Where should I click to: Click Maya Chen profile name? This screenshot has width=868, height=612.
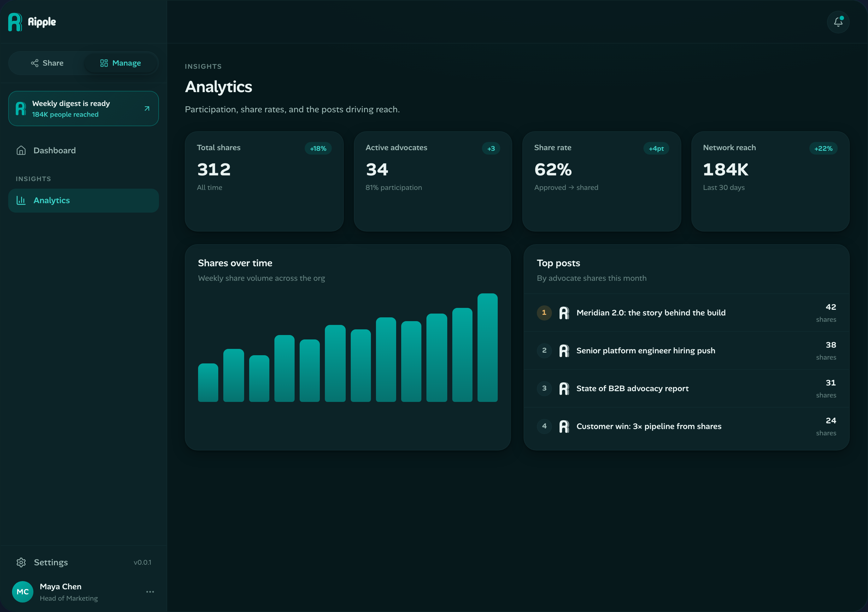[x=61, y=587]
